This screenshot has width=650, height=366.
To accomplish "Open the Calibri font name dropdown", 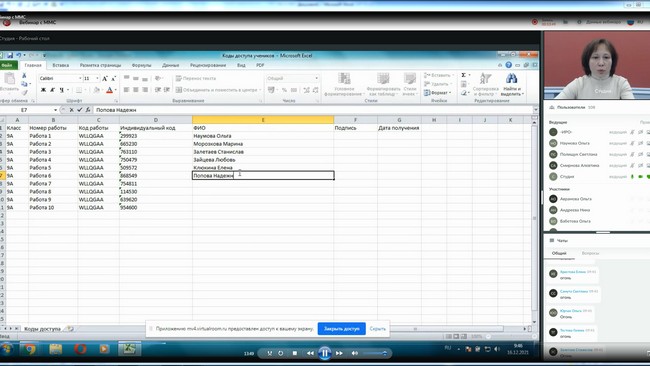I will coord(80,78).
